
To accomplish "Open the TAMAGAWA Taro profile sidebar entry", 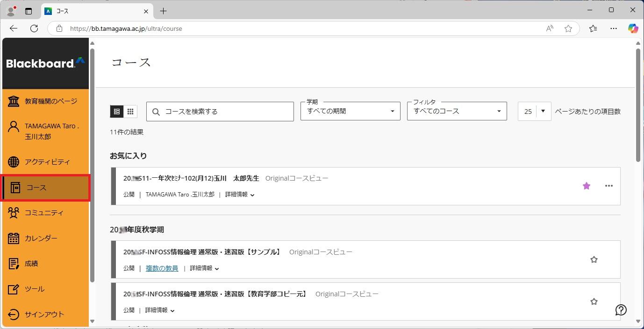I will coord(45,132).
